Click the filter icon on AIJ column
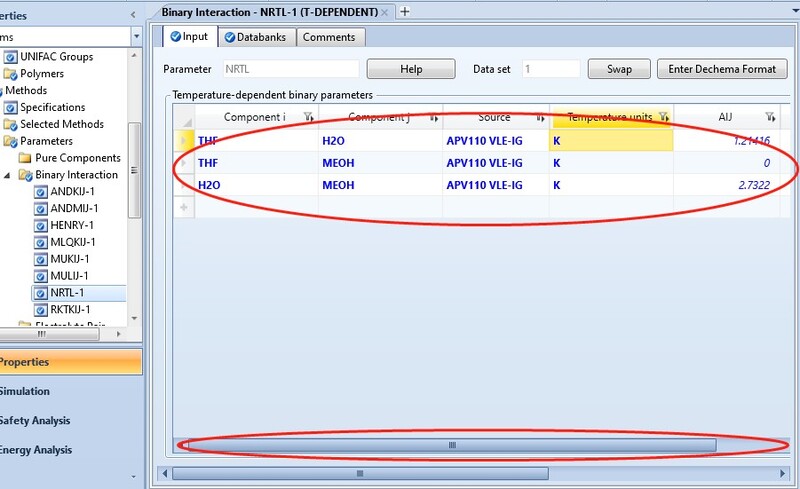The width and height of the screenshot is (800, 489). (x=770, y=117)
